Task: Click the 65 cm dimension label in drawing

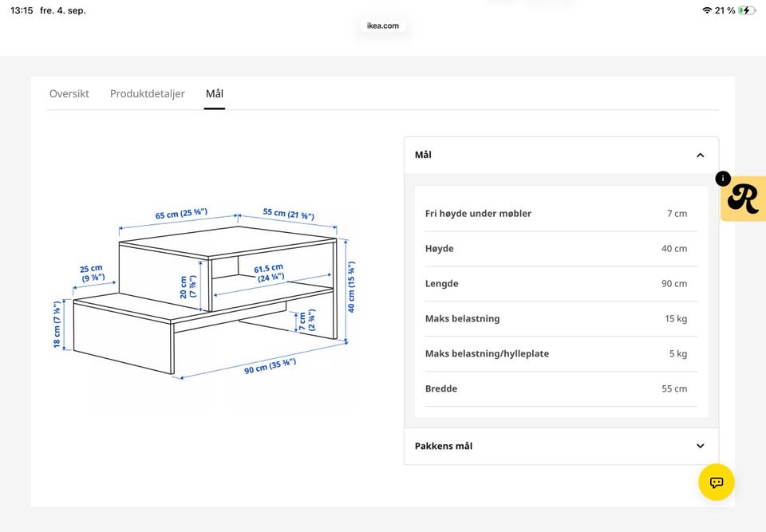Action: coord(181,214)
